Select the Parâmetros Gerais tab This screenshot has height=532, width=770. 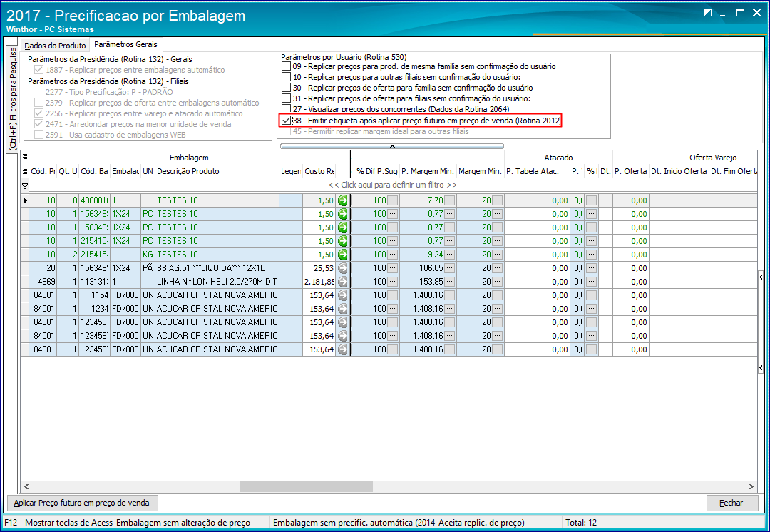point(125,44)
